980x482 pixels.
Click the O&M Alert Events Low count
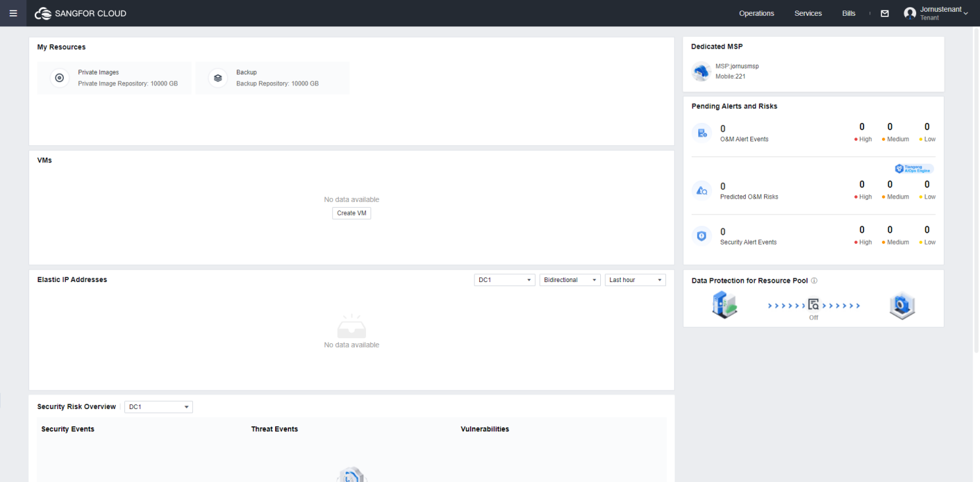tap(927, 127)
